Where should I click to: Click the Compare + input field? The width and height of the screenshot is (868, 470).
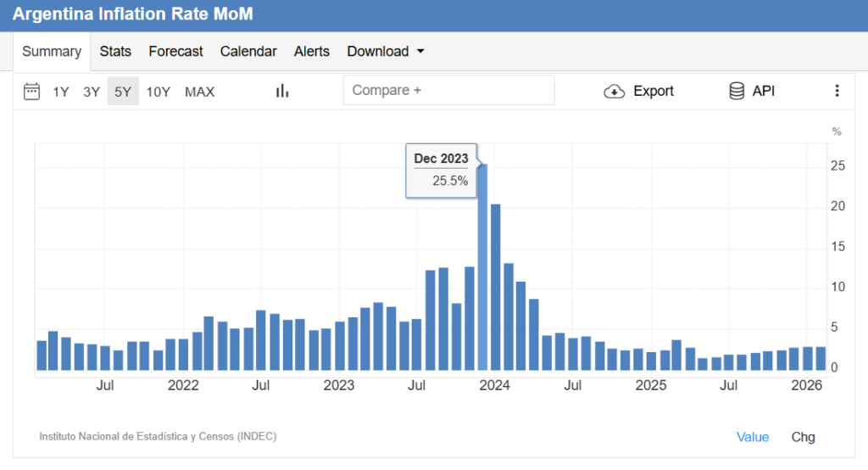448,91
